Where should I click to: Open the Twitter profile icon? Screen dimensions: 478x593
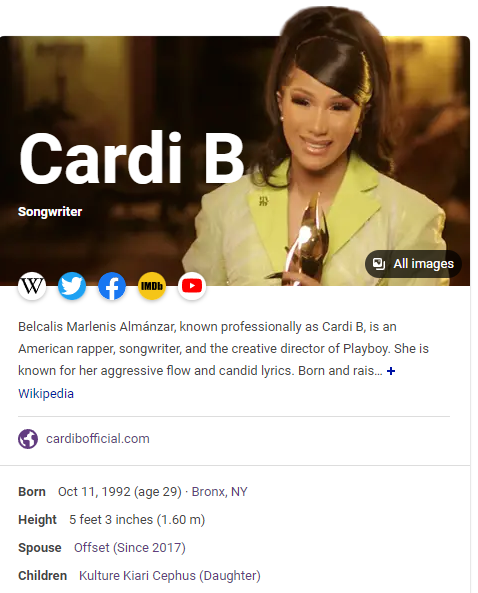(72, 286)
